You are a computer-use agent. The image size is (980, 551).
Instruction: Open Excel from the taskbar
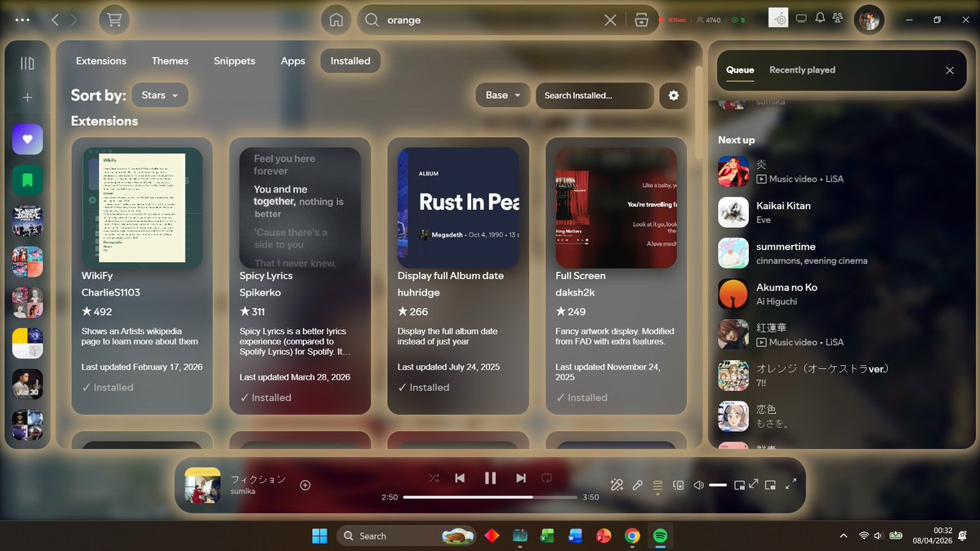pos(547,536)
